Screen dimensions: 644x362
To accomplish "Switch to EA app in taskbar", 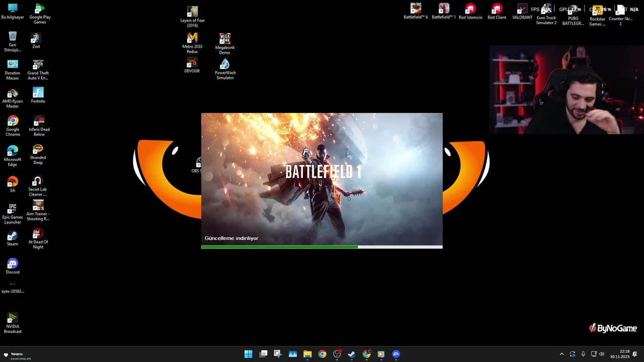I will (x=396, y=354).
